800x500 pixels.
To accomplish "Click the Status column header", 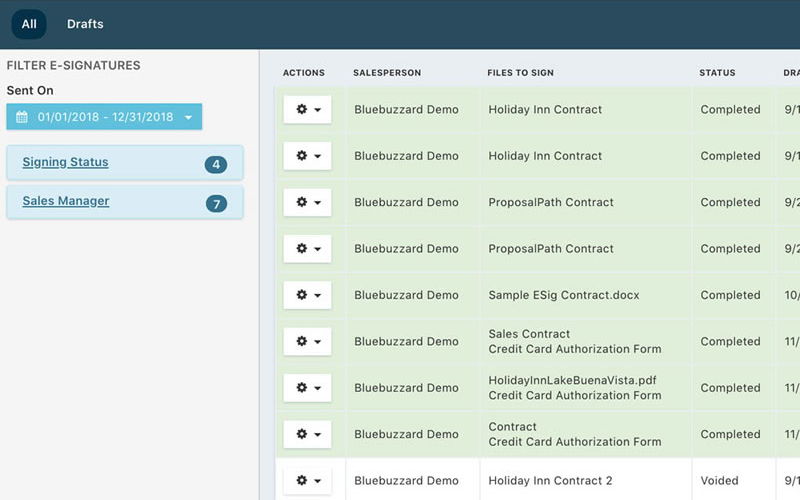I will pos(717,73).
